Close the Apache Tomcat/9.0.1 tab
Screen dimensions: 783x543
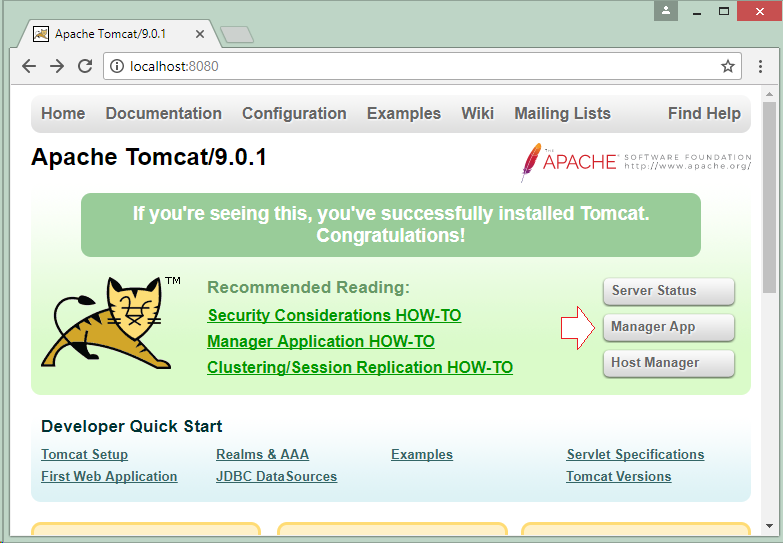click(x=200, y=34)
